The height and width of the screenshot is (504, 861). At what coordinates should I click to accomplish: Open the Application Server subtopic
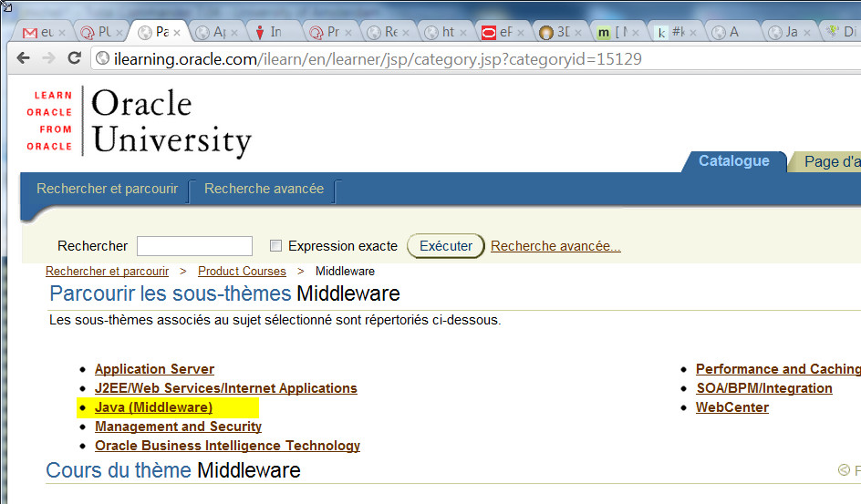(154, 369)
